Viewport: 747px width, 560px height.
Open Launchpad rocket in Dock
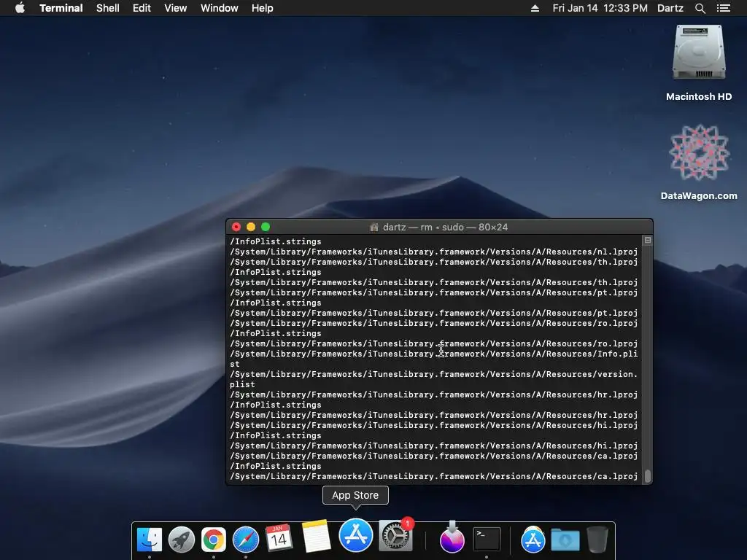182,540
